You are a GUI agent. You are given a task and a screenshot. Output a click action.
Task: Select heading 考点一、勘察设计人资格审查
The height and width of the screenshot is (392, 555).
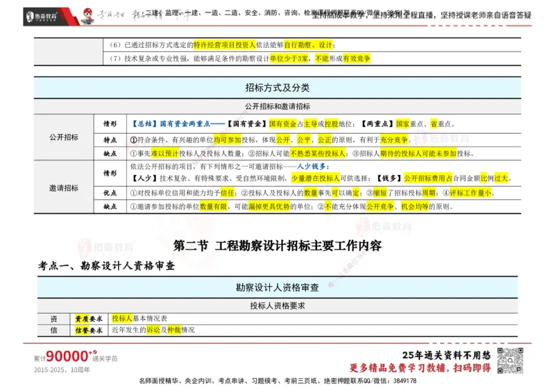(107, 266)
